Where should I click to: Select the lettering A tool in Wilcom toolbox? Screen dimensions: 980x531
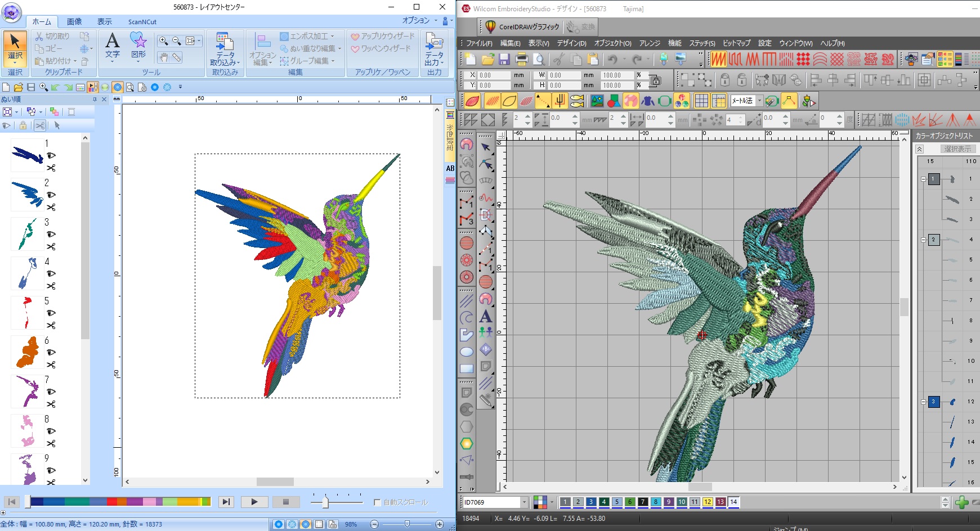coord(485,316)
